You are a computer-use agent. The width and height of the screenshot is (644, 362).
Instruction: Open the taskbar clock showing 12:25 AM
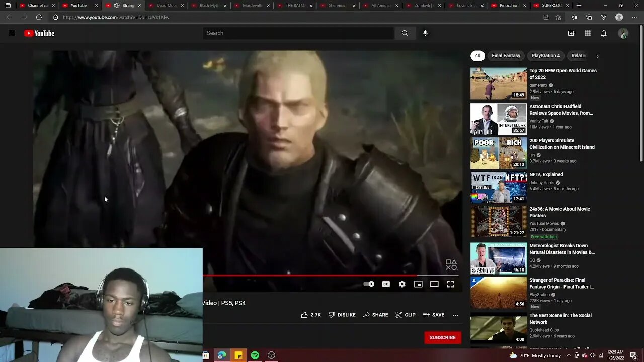pyautogui.click(x=615, y=355)
